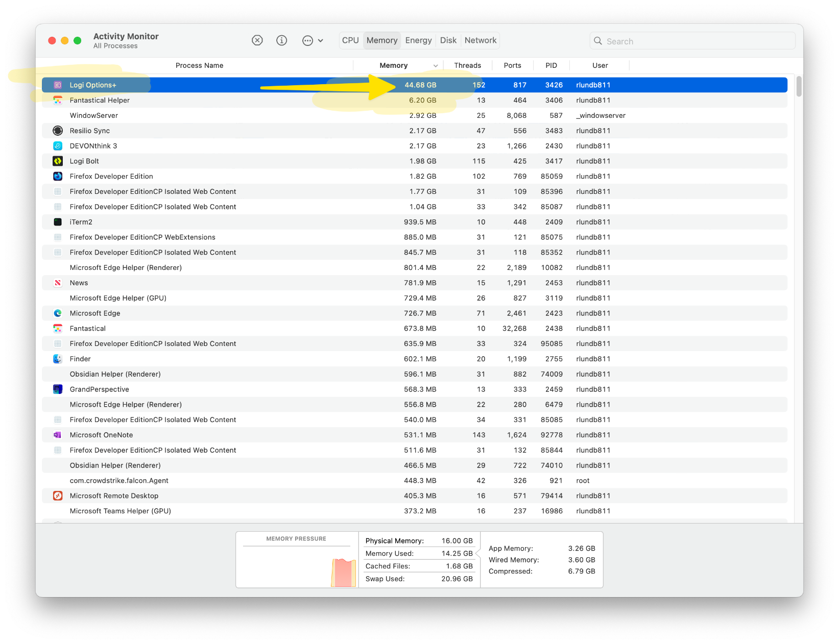The image size is (839, 644).
Task: Click the _windowserver user cell
Action: [601, 116]
